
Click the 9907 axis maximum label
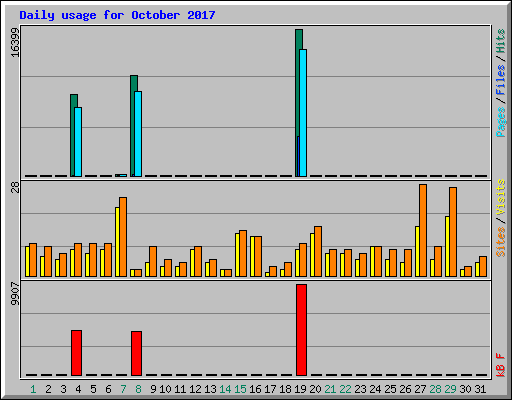tap(15, 294)
